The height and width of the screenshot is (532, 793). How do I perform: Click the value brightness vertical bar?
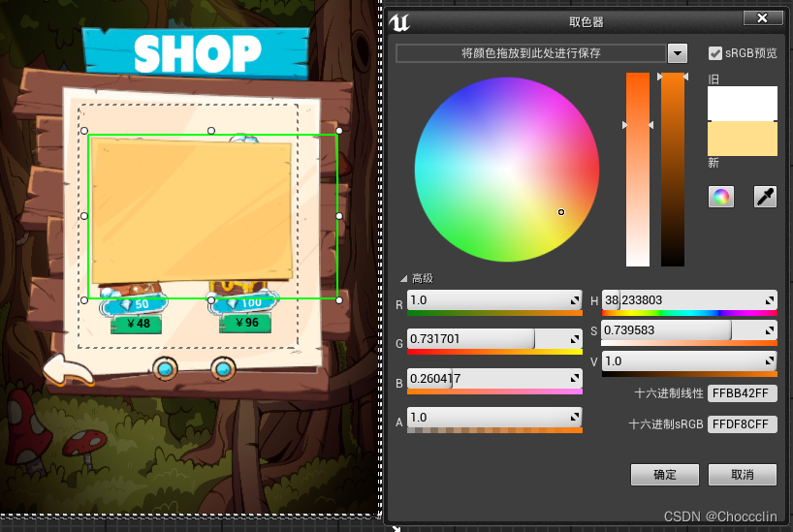(x=673, y=170)
